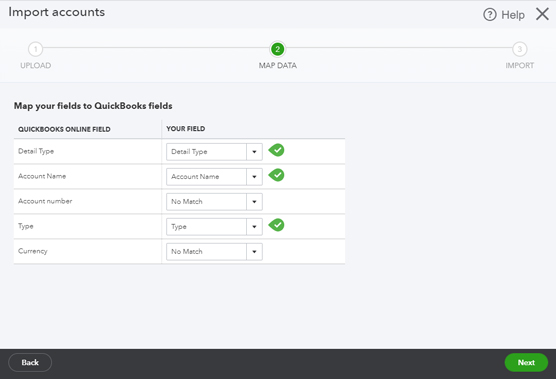This screenshot has width=556, height=379.
Task: Select the IMPORT step label
Action: pyautogui.click(x=519, y=66)
